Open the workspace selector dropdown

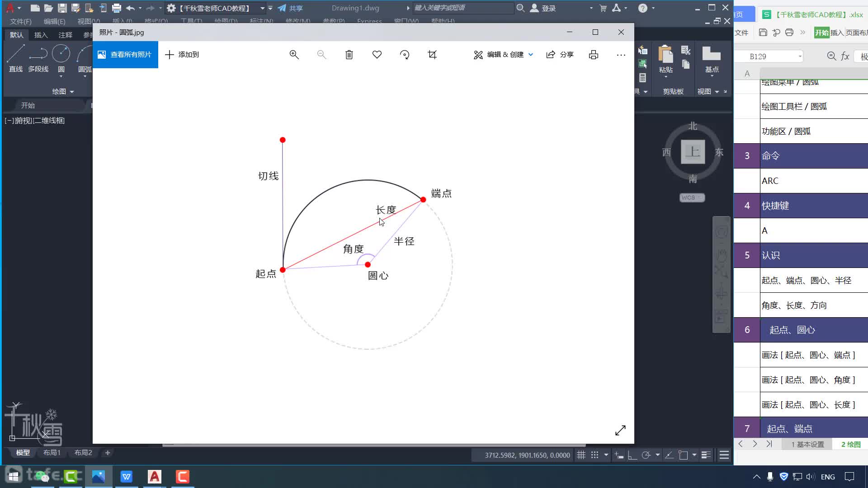[x=262, y=8]
